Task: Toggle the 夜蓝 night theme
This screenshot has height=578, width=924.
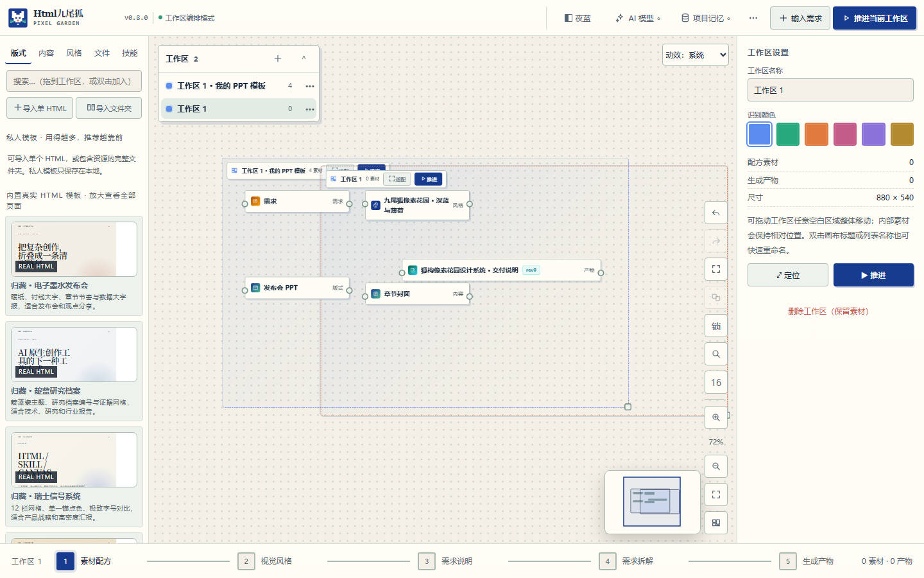Action: coord(577,18)
